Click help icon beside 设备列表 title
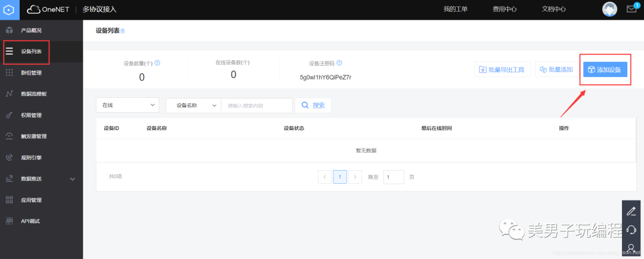Image resolution: width=644 pixels, height=259 pixels. (122, 31)
